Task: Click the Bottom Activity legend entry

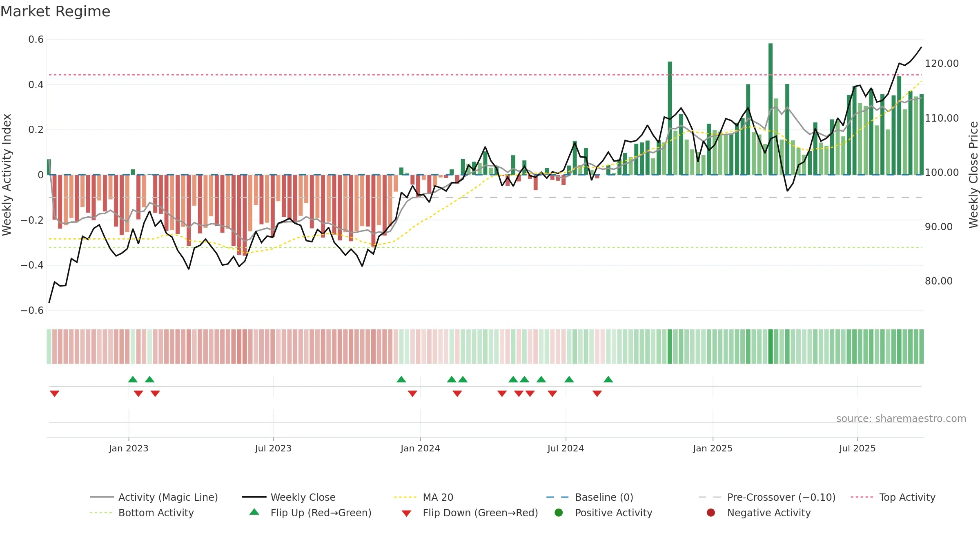Action: click(142, 513)
